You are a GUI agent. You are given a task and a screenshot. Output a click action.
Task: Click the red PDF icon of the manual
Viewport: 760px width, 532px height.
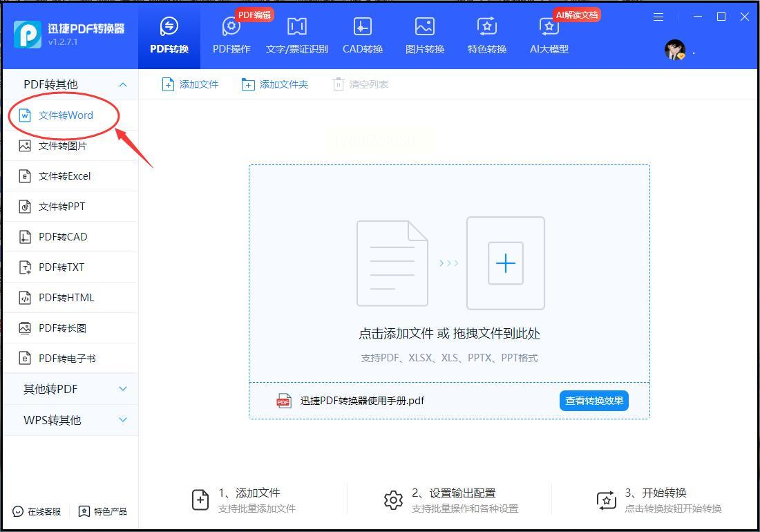tap(283, 401)
